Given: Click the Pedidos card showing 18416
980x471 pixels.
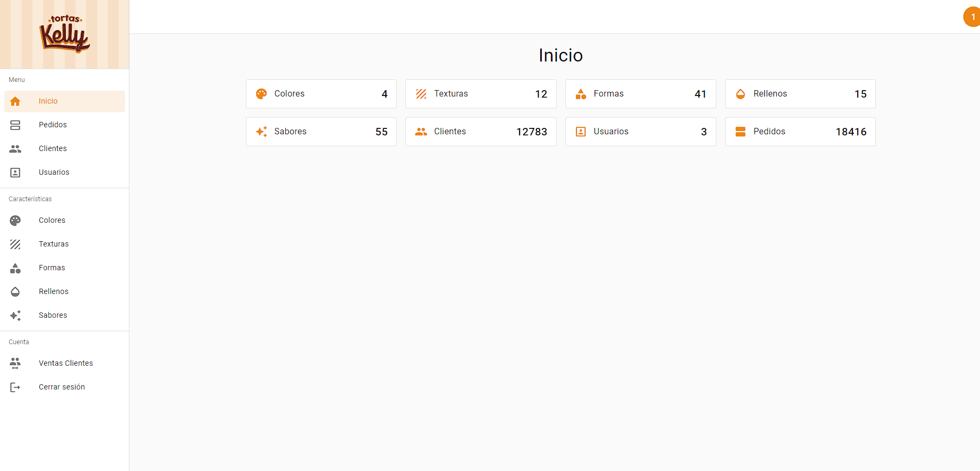Looking at the screenshot, I should (800, 132).
